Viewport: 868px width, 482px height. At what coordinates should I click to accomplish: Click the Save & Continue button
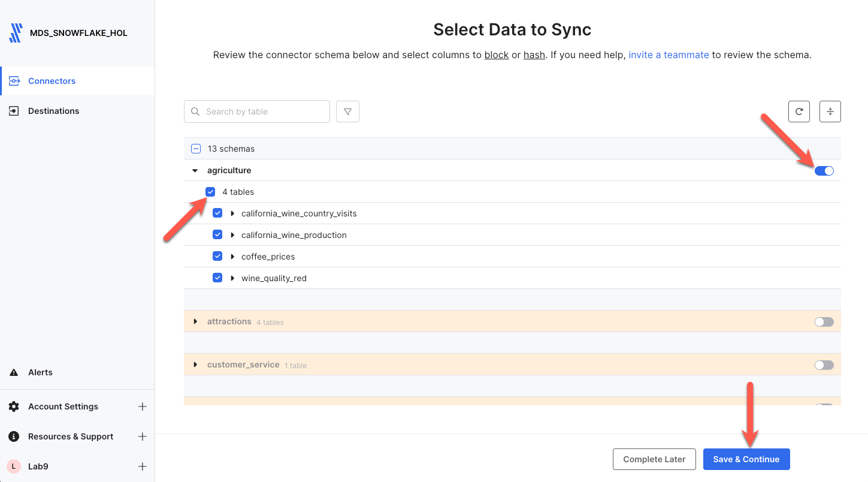click(x=746, y=459)
